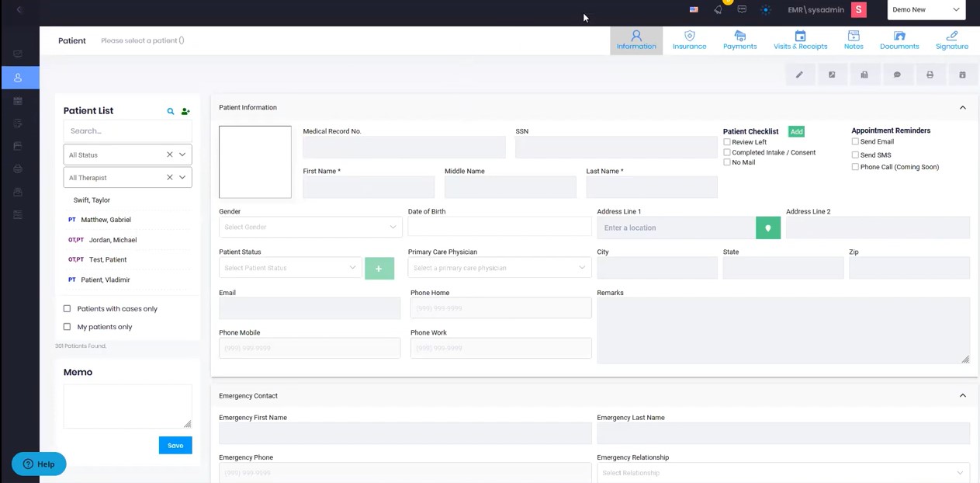
Task: Toggle the 'My patients only' filter
Action: click(68, 327)
